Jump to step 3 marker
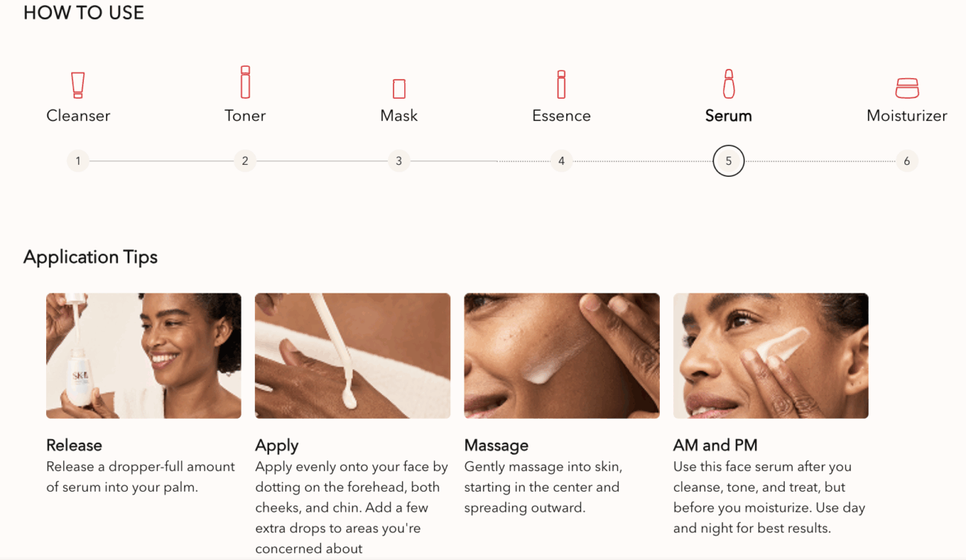 click(x=399, y=161)
